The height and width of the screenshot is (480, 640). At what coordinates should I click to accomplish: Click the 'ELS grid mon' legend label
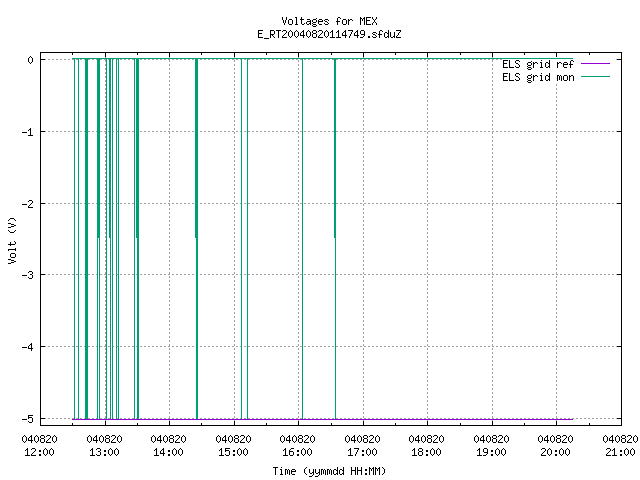point(538,77)
